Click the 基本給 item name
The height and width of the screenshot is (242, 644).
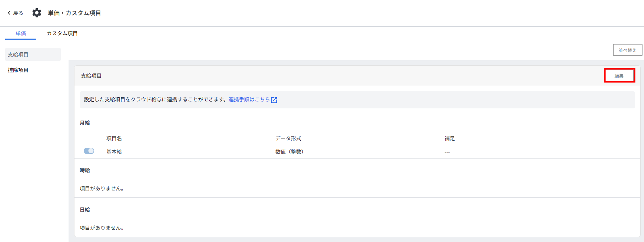[x=114, y=152]
